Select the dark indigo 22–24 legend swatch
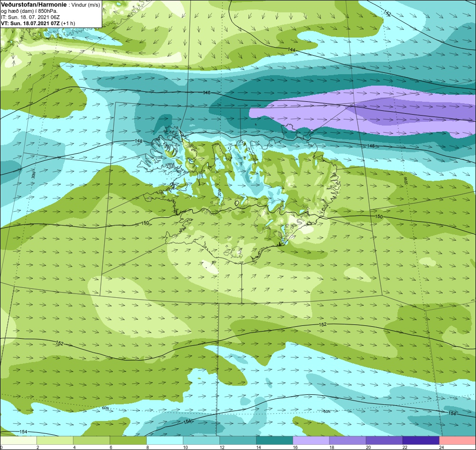This screenshot has width=476, height=450. 421,440
